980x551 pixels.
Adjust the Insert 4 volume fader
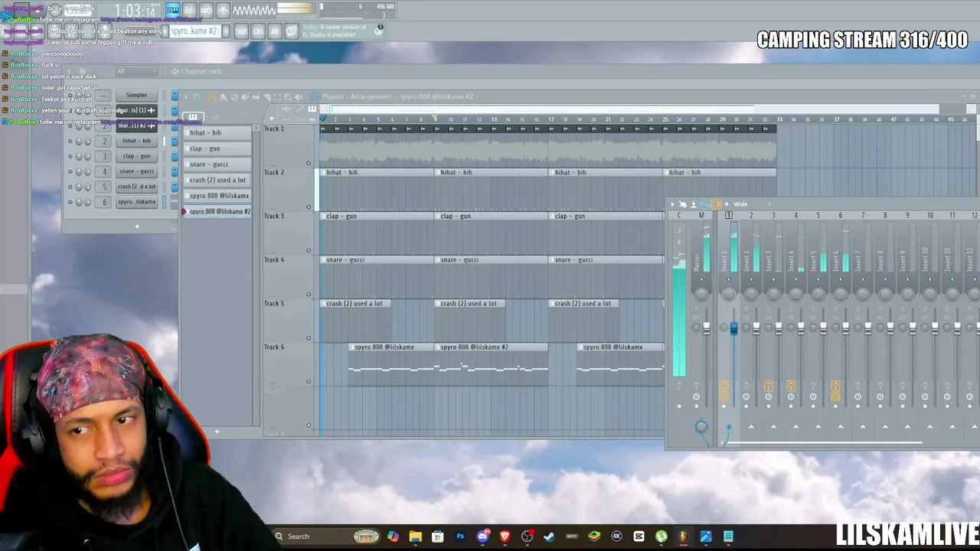(801, 328)
